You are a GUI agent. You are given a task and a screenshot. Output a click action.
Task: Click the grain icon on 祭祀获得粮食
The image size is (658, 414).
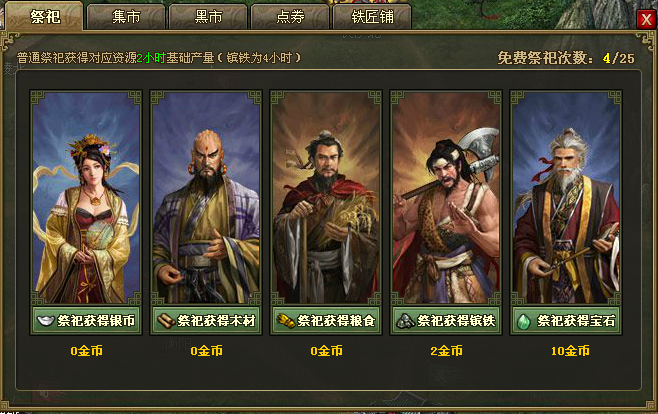click(x=285, y=321)
